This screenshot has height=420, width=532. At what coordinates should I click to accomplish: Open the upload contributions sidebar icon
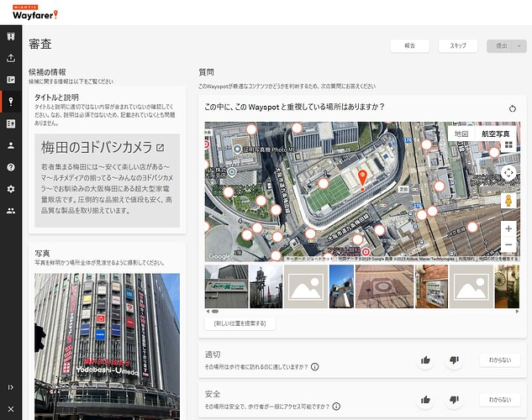click(x=11, y=58)
